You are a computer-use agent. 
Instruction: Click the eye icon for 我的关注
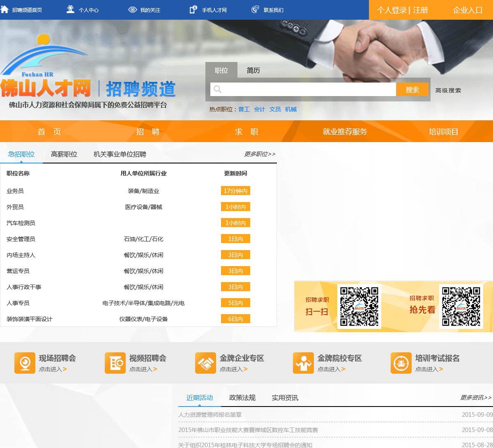pyautogui.click(x=132, y=9)
